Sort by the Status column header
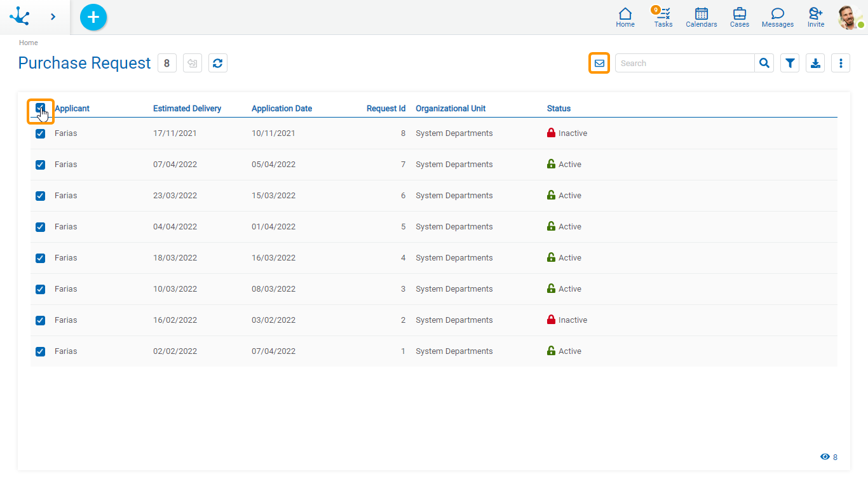Screen dimensions: 868x488 point(559,109)
